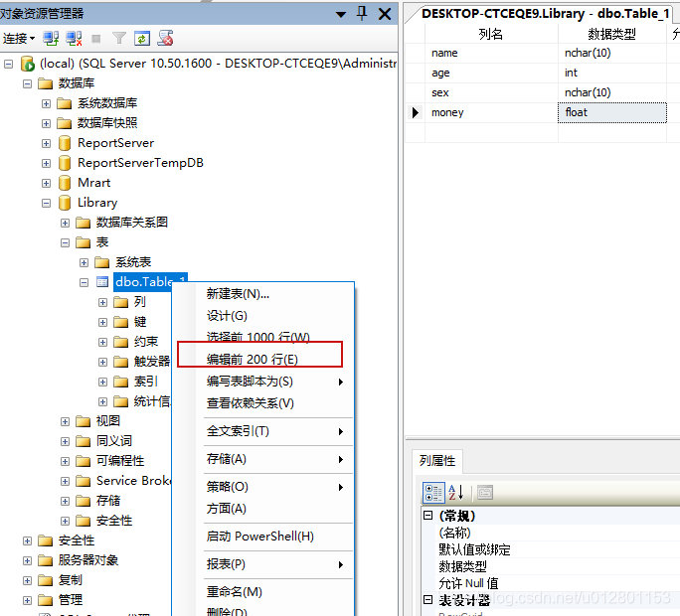Select the 复制 folder icon
This screenshot has height=616, width=680.
pyautogui.click(x=45, y=580)
